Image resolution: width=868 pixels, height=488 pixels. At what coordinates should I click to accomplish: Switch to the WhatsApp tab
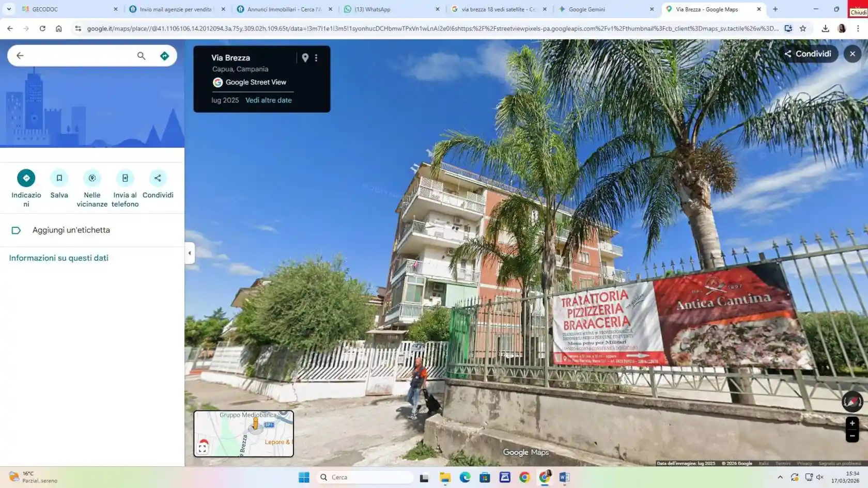pyautogui.click(x=372, y=9)
